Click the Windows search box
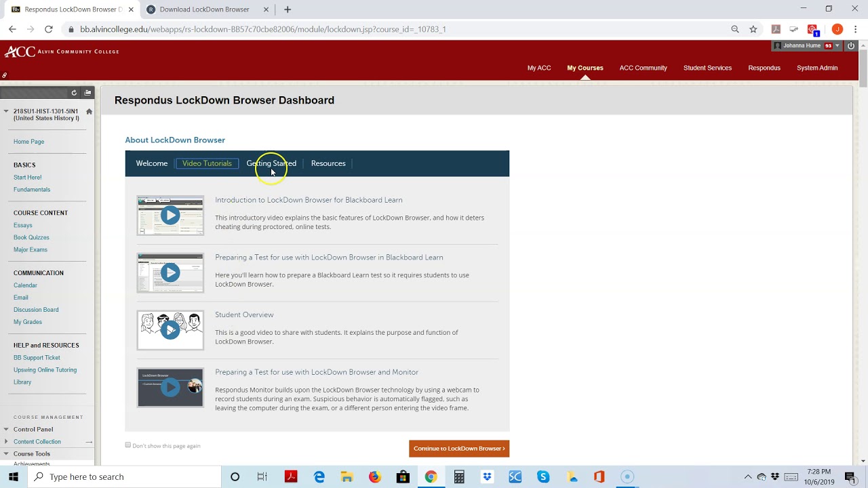Screen dimensions: 868x488 [125, 476]
